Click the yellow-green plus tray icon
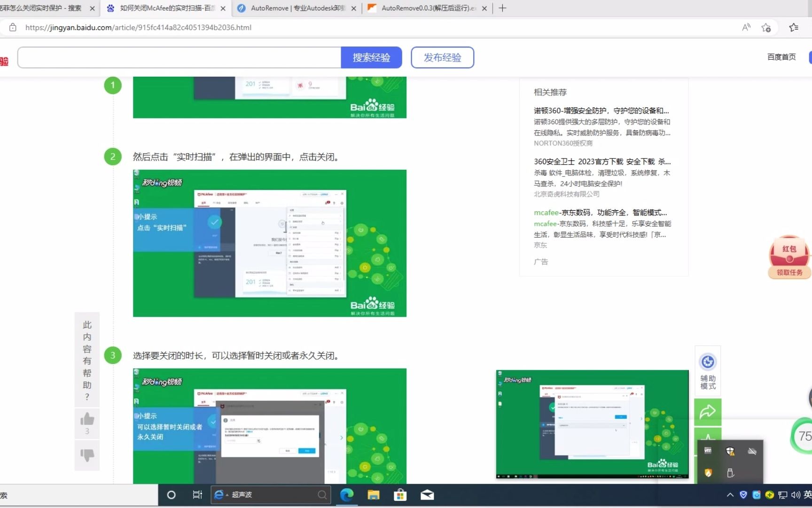Screen dimensions: 812x508 (769, 495)
